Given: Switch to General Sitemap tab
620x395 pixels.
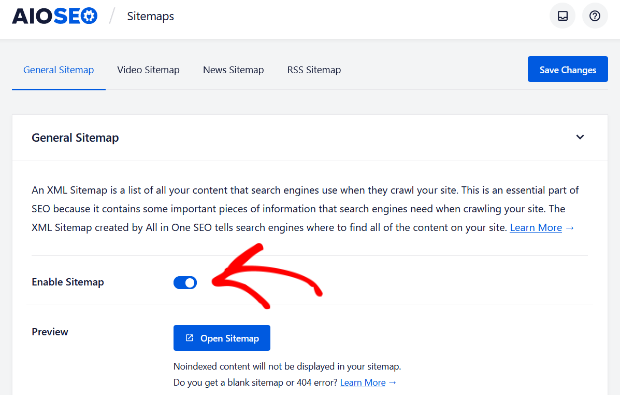Looking at the screenshot, I should click(x=59, y=70).
